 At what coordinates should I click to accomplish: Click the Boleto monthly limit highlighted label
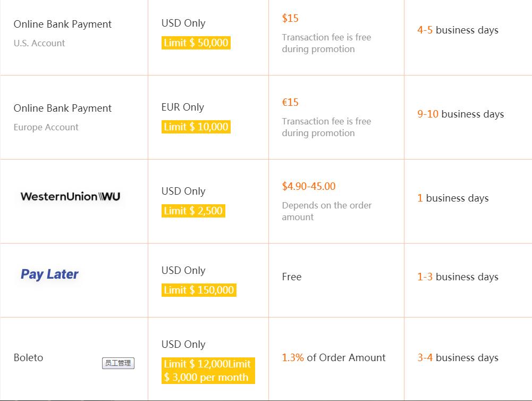[208, 371]
